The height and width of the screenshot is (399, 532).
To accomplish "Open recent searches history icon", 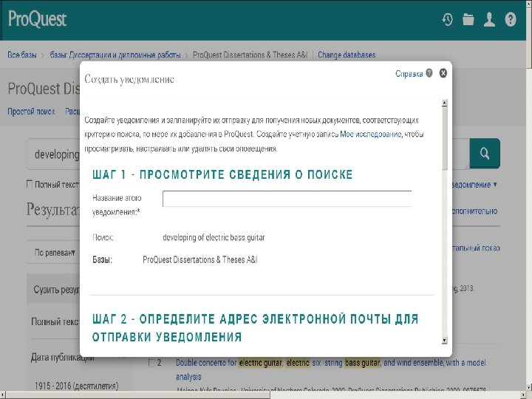I will pos(447,20).
